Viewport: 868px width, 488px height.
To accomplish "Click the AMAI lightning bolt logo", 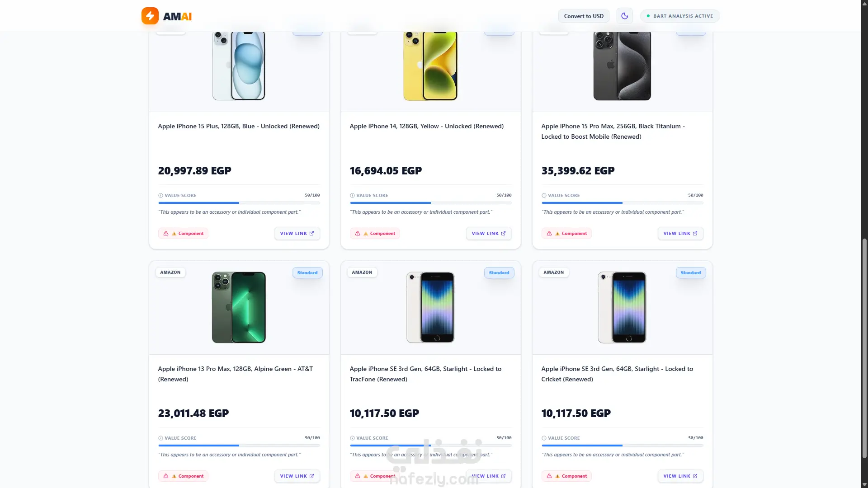I will [x=150, y=16].
